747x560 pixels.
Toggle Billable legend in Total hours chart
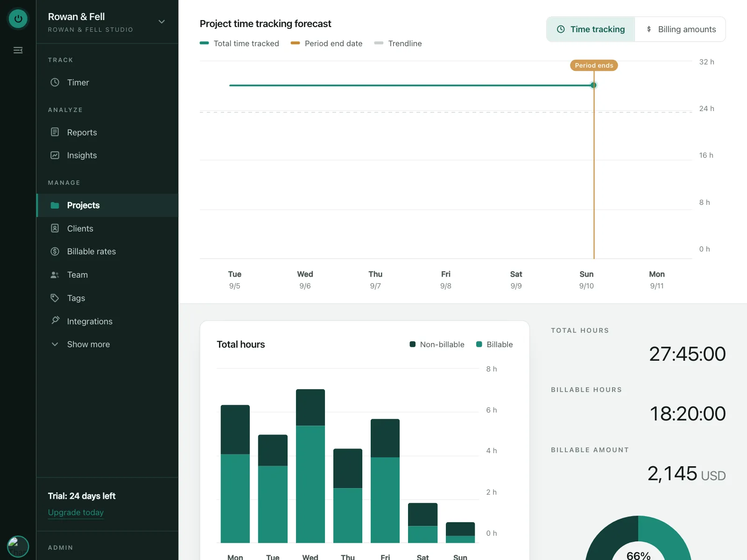pos(494,344)
